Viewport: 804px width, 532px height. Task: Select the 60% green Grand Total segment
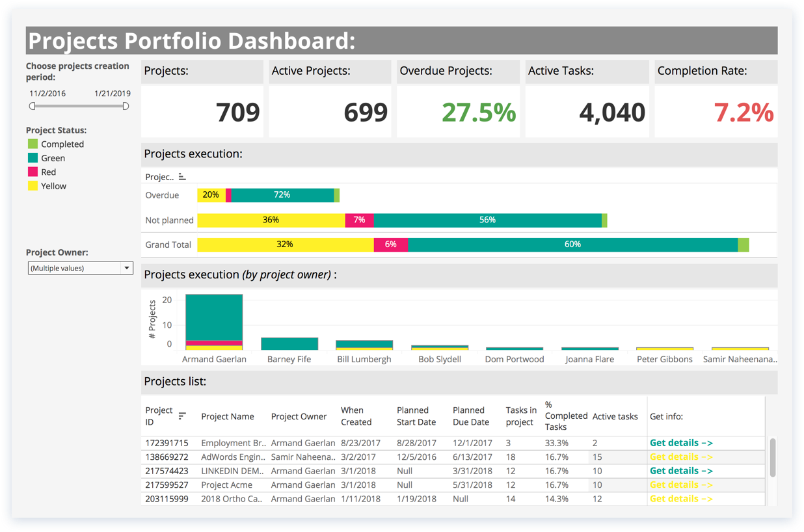pyautogui.click(x=572, y=245)
